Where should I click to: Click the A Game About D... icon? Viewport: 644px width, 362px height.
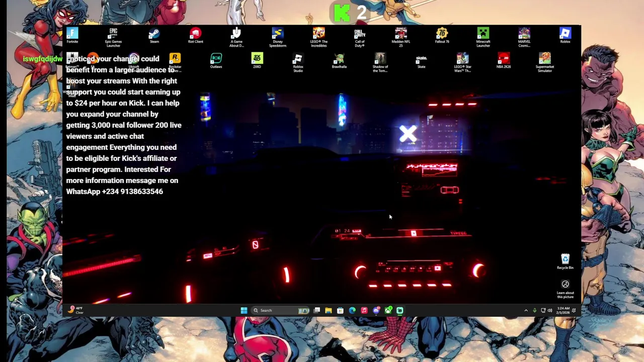pos(236,37)
